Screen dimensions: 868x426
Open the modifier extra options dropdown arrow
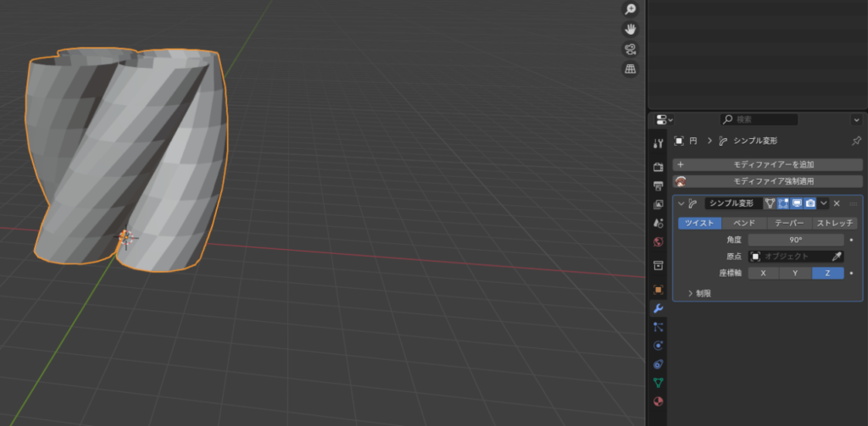(x=823, y=203)
